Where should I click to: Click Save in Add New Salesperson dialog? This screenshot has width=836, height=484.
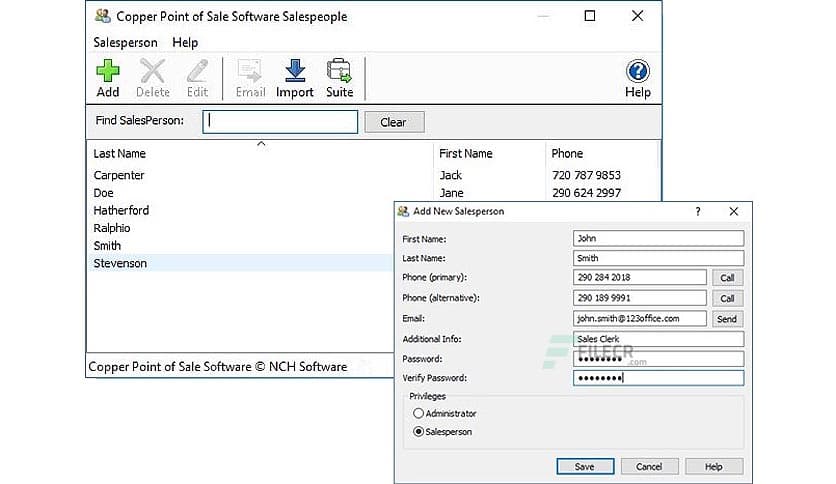coord(584,466)
